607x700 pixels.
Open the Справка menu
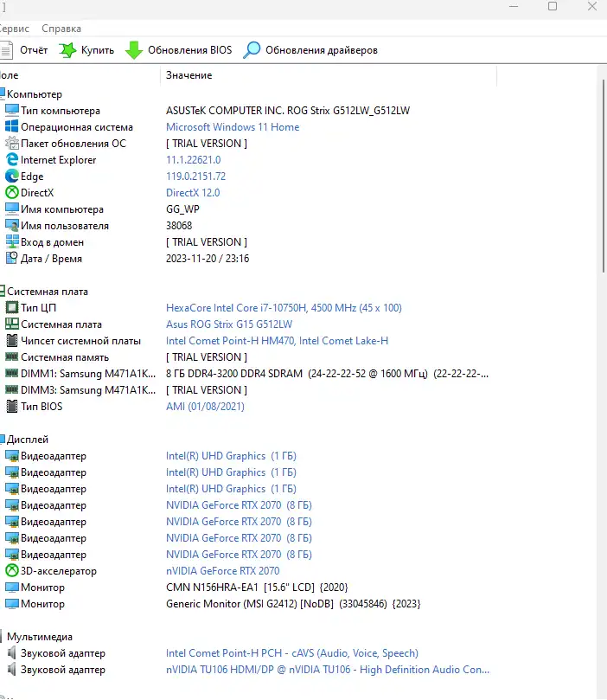61,29
